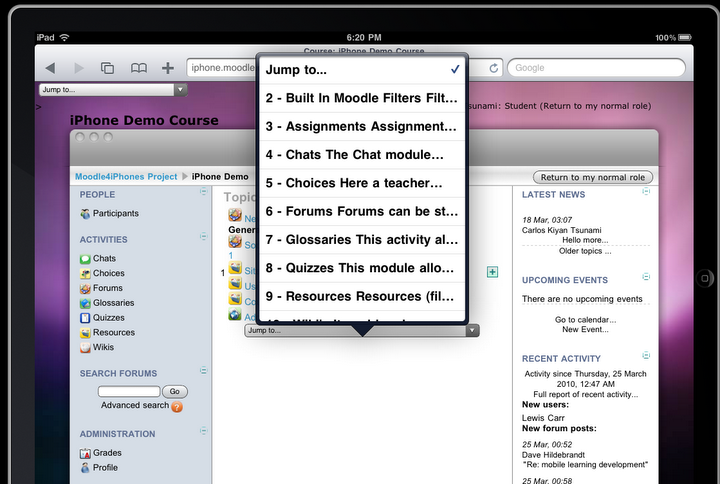Click the Choices activity icon
The width and height of the screenshot is (720, 484).
[x=85, y=274]
